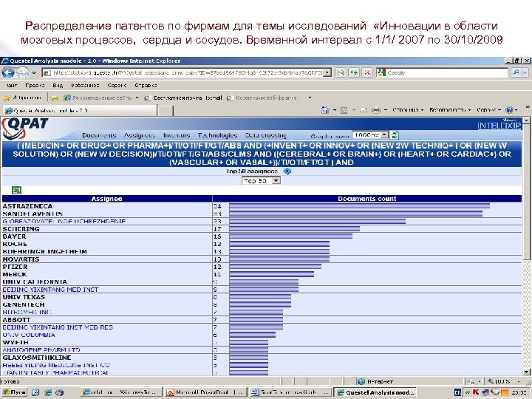Screen dimensions: 532x399
Task: Switch to Microsoft PowerPoint taskbar button
Action: [205, 392]
